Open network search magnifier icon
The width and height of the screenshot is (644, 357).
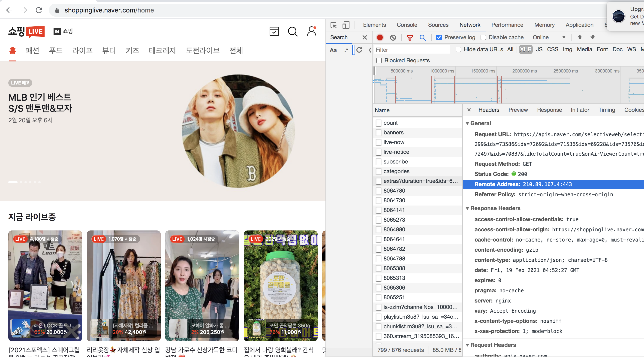[x=422, y=38]
